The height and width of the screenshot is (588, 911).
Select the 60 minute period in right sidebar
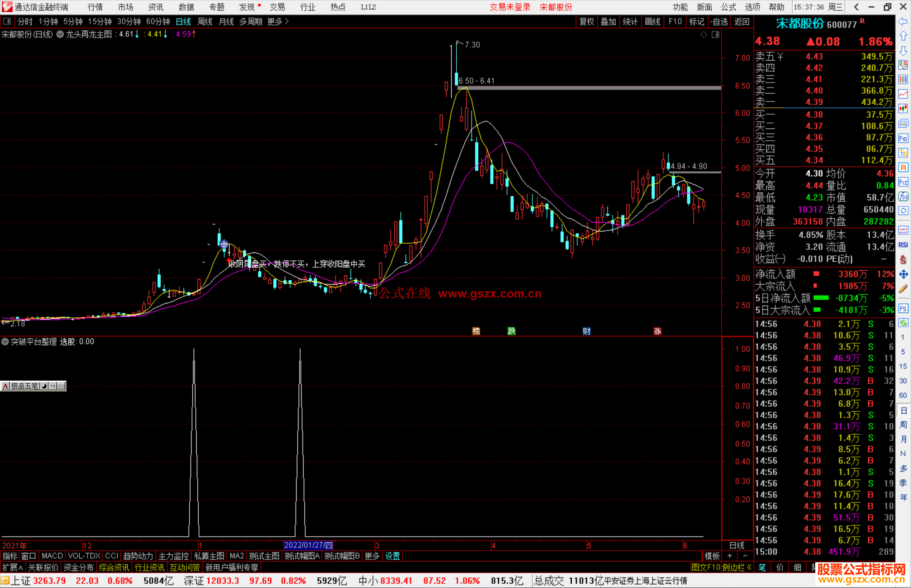pos(903,395)
